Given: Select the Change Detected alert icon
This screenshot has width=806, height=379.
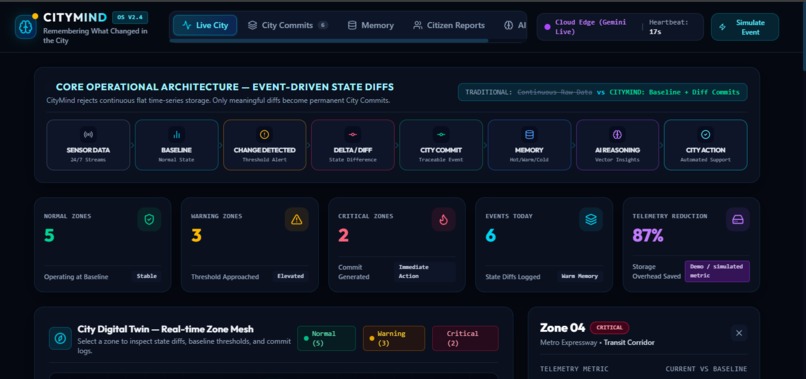Looking at the screenshot, I should tap(264, 135).
